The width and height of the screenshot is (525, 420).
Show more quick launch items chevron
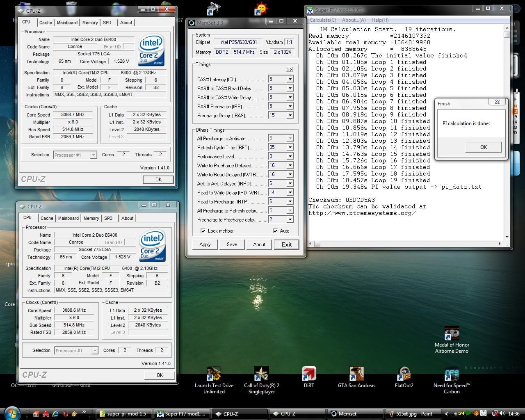click(x=84, y=412)
